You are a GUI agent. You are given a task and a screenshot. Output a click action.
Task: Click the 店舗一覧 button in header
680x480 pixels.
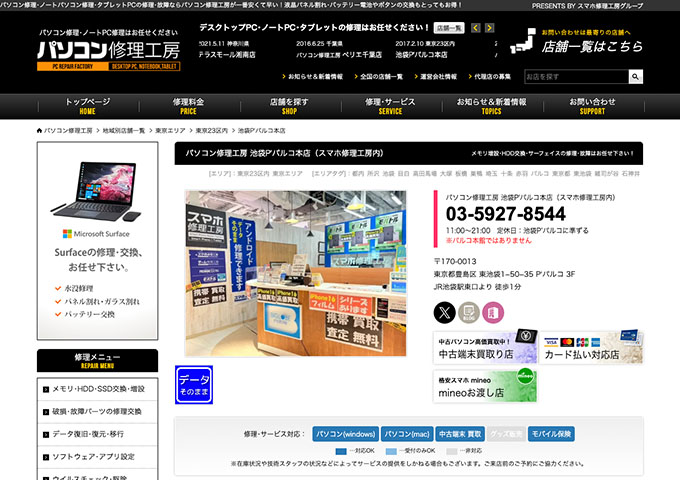click(449, 28)
